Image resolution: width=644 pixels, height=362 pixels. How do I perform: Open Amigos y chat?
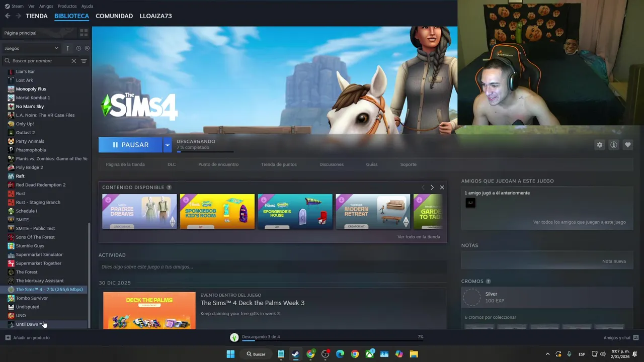pos(621,337)
